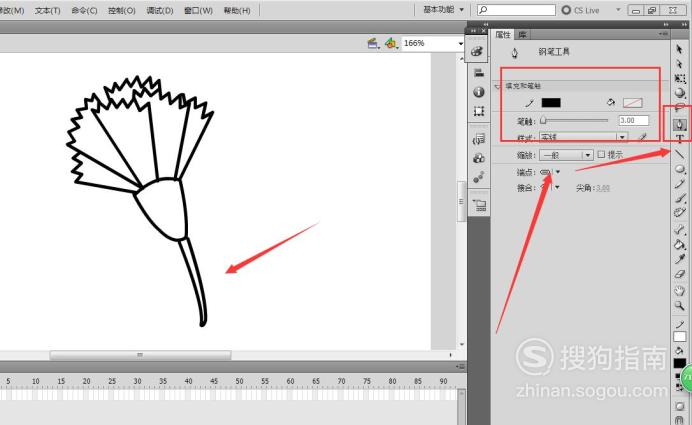The image size is (692, 425).
Task: Open the CS Live dropdown
Action: pos(618,10)
